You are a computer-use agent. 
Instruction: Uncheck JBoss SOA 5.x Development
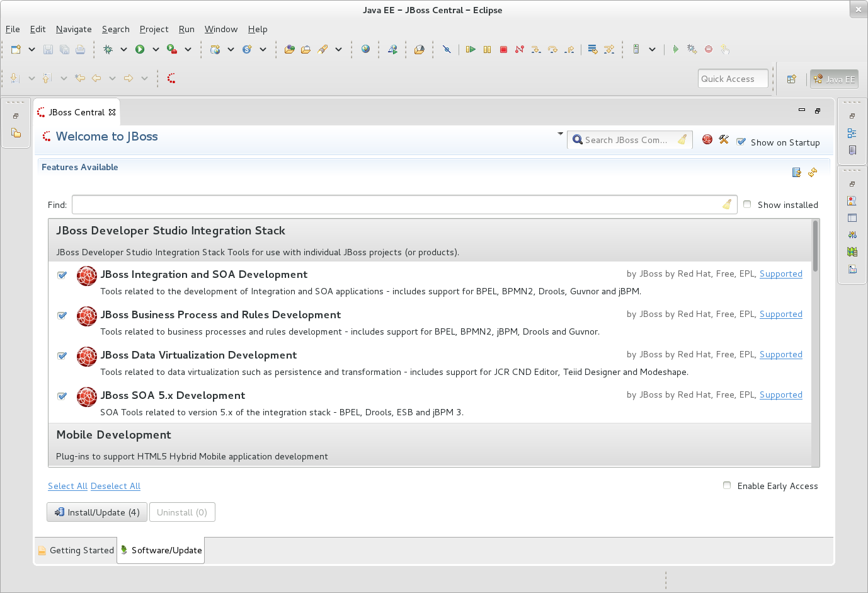tap(62, 396)
